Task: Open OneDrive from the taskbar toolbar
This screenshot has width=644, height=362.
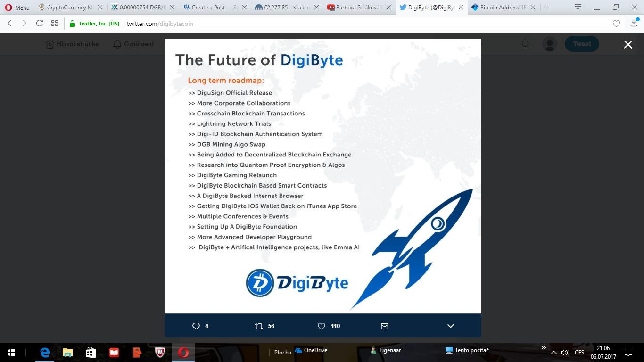Action: pyautogui.click(x=311, y=350)
